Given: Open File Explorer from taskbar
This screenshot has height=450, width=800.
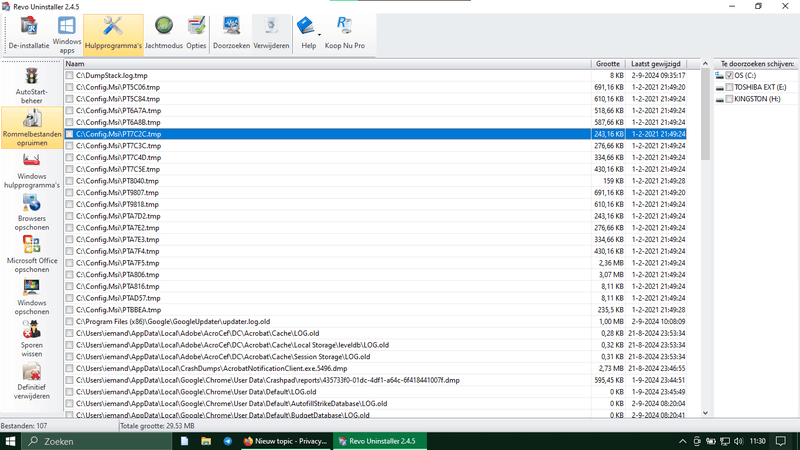Looking at the screenshot, I should [x=206, y=441].
